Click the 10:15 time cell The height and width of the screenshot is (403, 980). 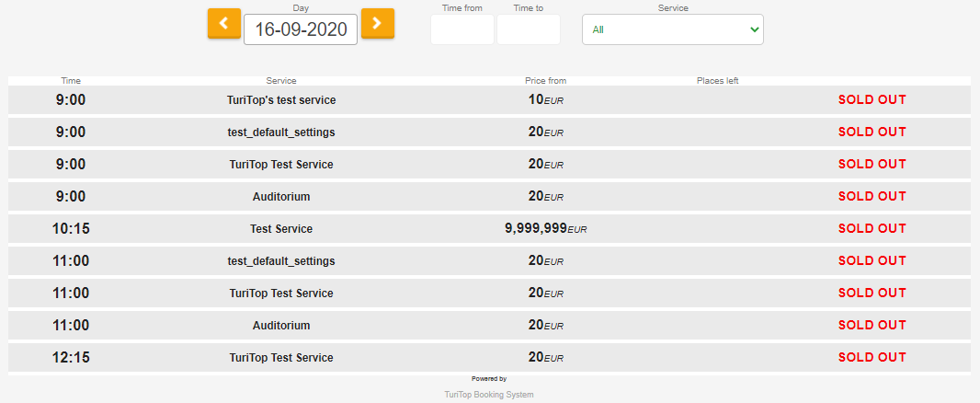click(x=71, y=229)
